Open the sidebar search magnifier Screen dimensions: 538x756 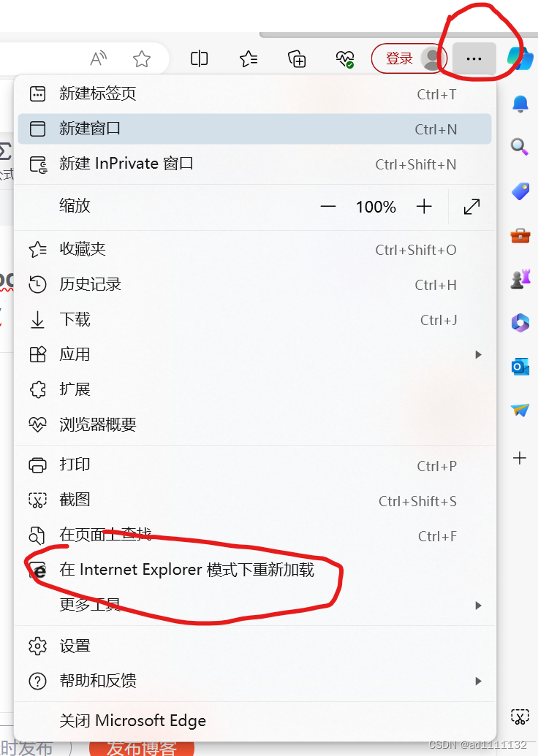pos(520,146)
